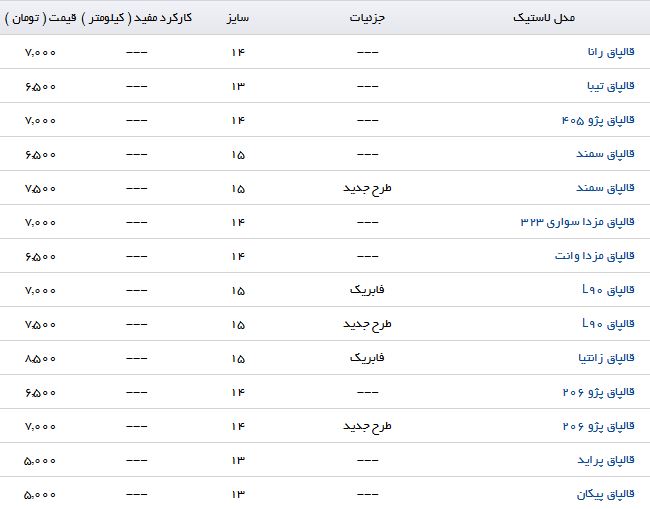
Task: Select the ۷,۰۰۰ price in the L۹۰ فابریک row
Action: (x=40, y=291)
